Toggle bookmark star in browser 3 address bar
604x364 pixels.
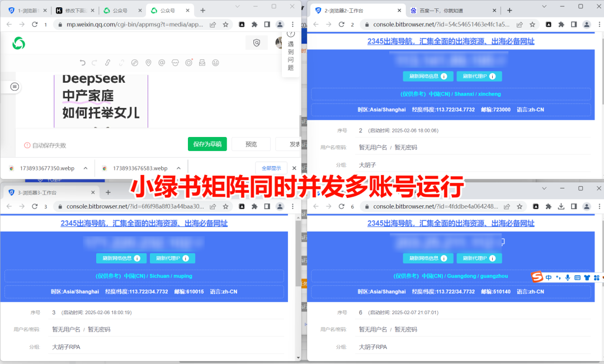pyautogui.click(x=226, y=206)
